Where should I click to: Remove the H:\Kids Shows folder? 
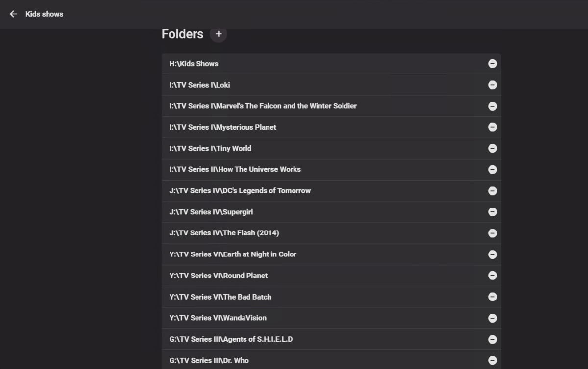point(492,64)
